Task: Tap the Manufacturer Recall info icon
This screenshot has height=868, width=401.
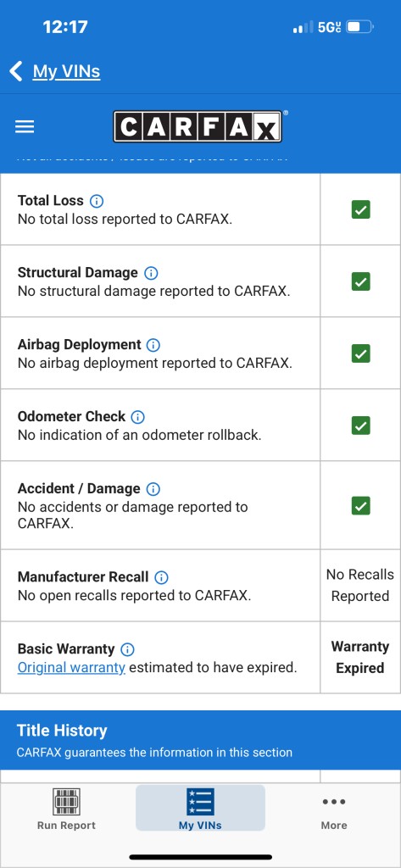Action: point(161,577)
